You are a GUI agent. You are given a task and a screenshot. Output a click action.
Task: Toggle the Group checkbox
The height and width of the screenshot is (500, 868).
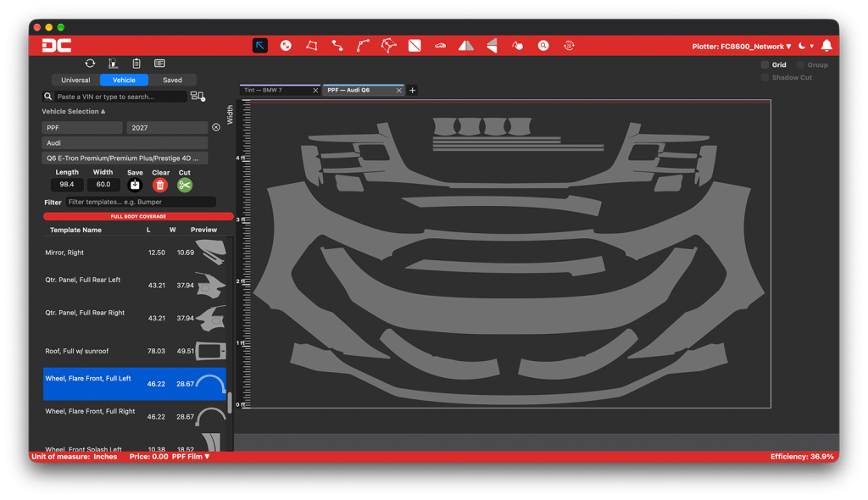point(800,64)
